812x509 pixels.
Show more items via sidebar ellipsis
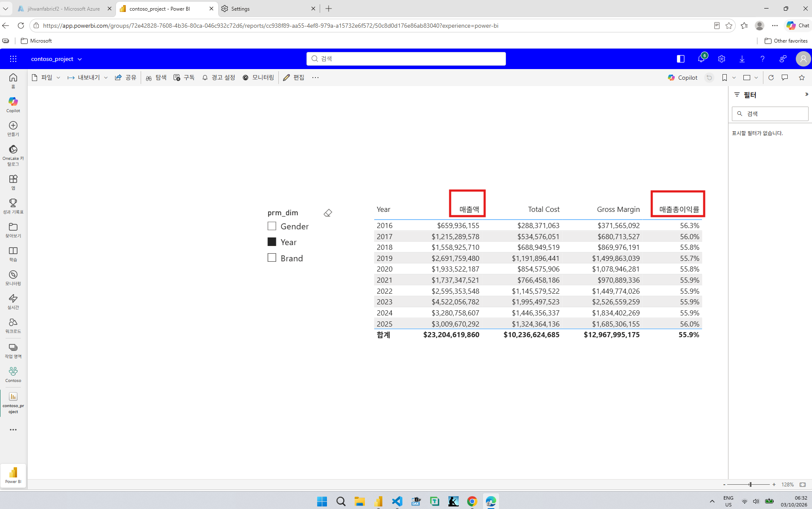(13, 430)
